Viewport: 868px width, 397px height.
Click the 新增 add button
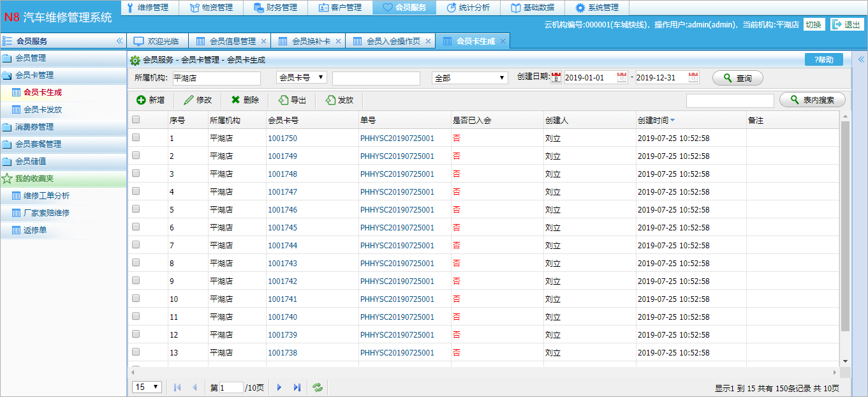click(x=151, y=100)
